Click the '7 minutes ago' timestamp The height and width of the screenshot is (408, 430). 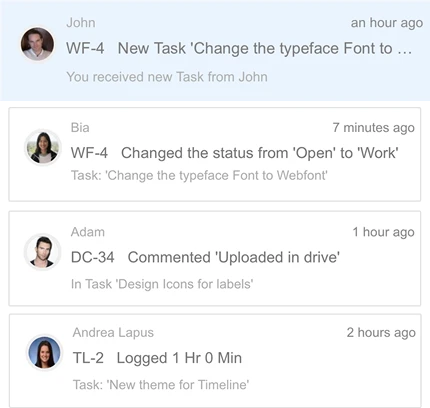coord(373,128)
